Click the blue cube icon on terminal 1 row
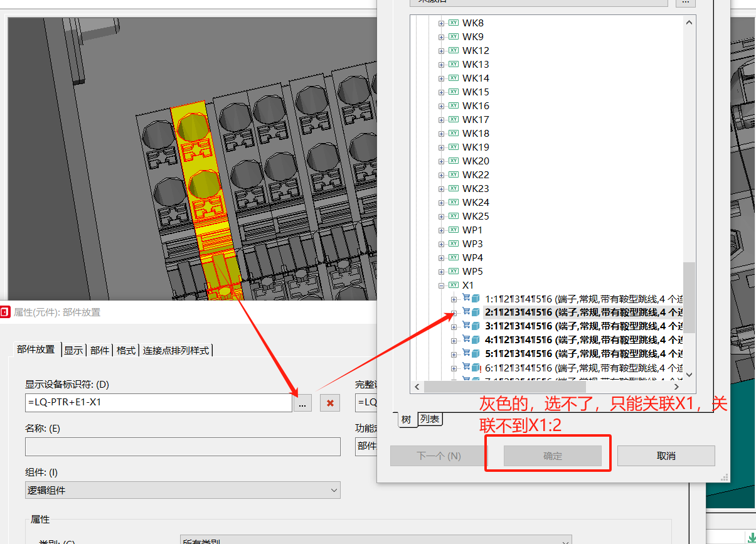The image size is (756, 544). click(476, 299)
